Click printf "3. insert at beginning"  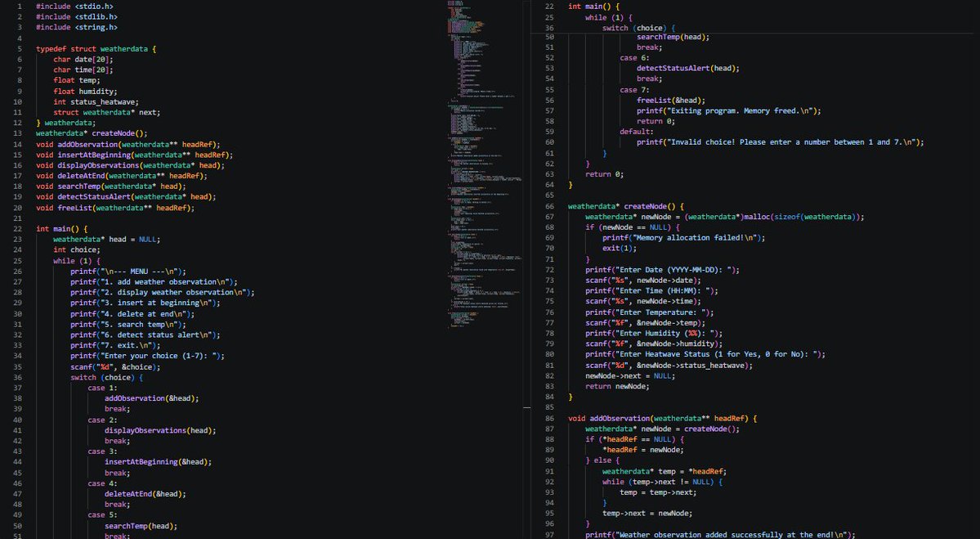pyautogui.click(x=145, y=303)
